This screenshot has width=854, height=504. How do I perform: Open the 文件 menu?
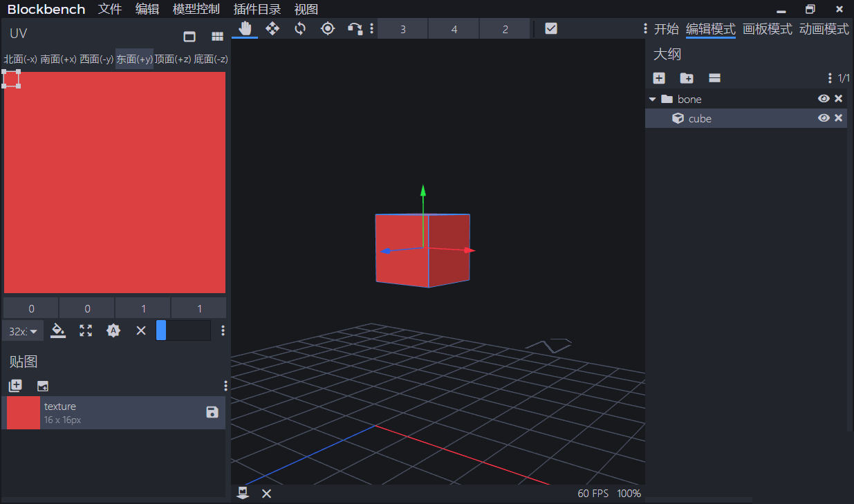110,9
